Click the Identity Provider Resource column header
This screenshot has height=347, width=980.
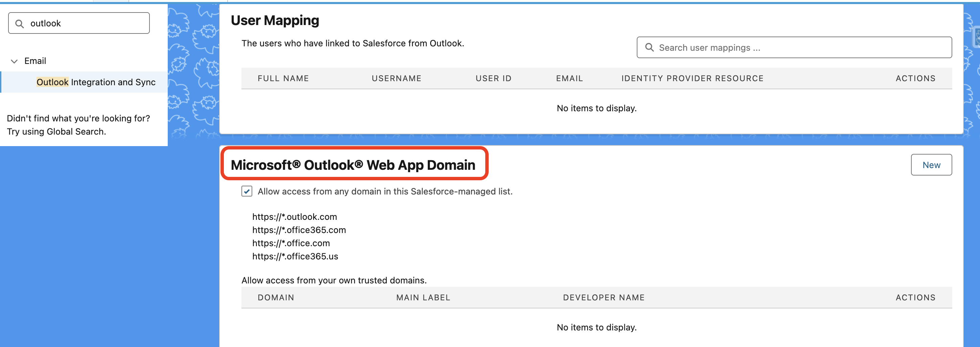(692, 78)
